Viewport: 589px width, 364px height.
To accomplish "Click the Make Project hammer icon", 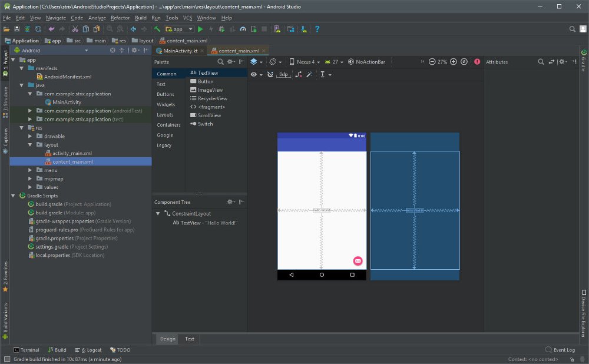I will pos(158,29).
